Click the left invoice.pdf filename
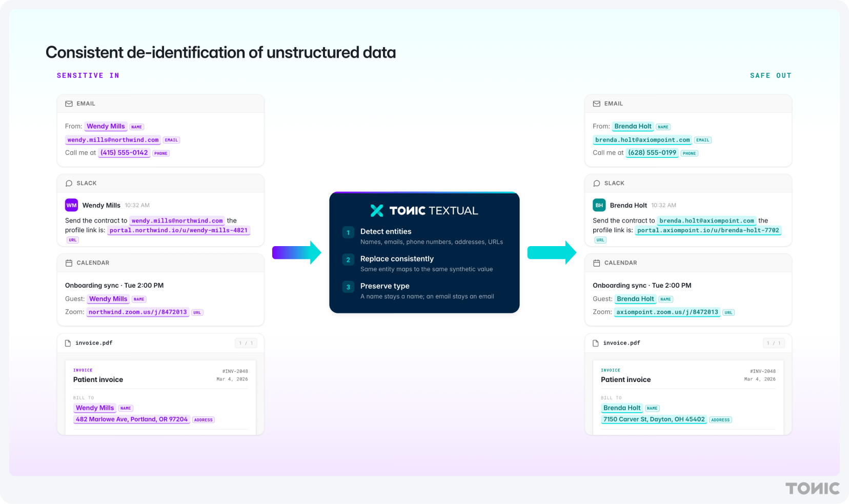The width and height of the screenshot is (849, 504). click(x=94, y=343)
